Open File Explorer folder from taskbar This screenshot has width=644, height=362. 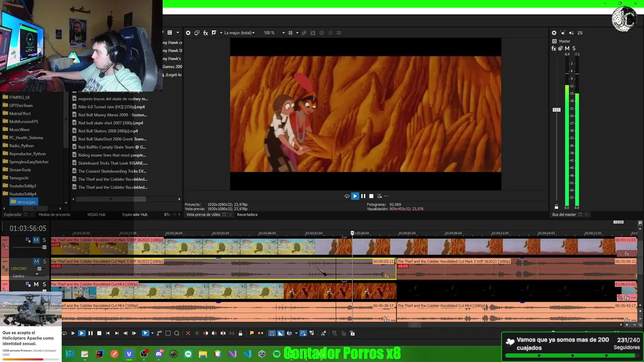[203, 354]
